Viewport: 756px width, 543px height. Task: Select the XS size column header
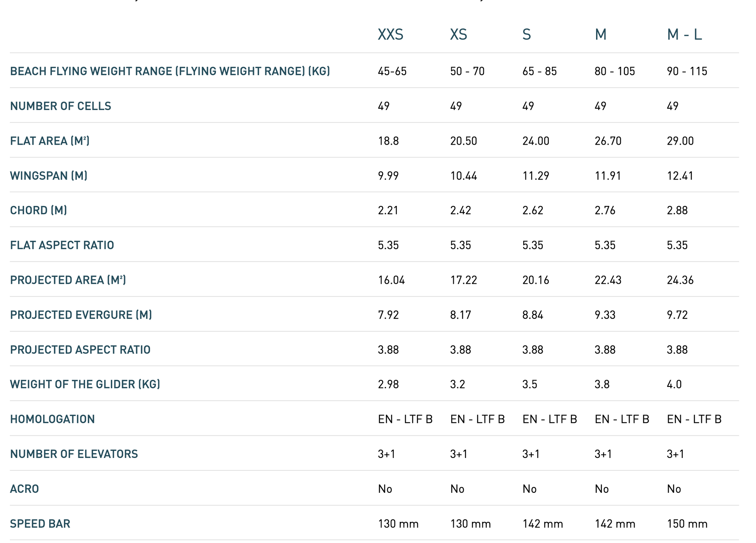pyautogui.click(x=459, y=35)
